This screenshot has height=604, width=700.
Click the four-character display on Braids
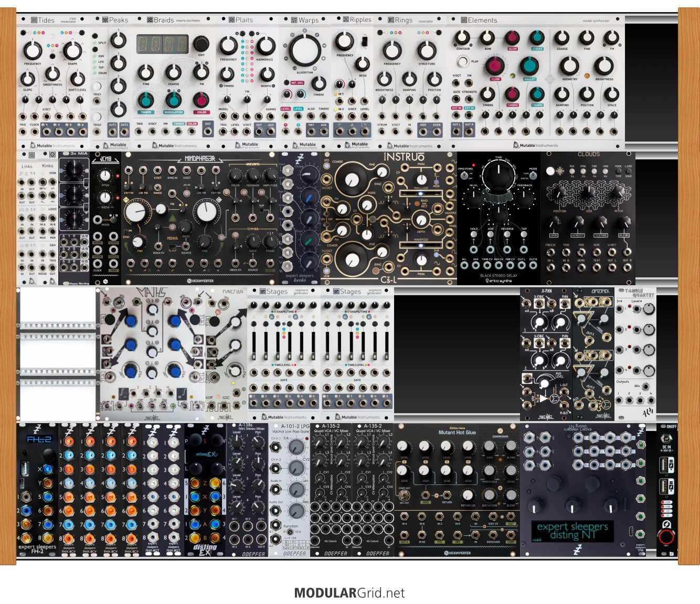[x=163, y=44]
